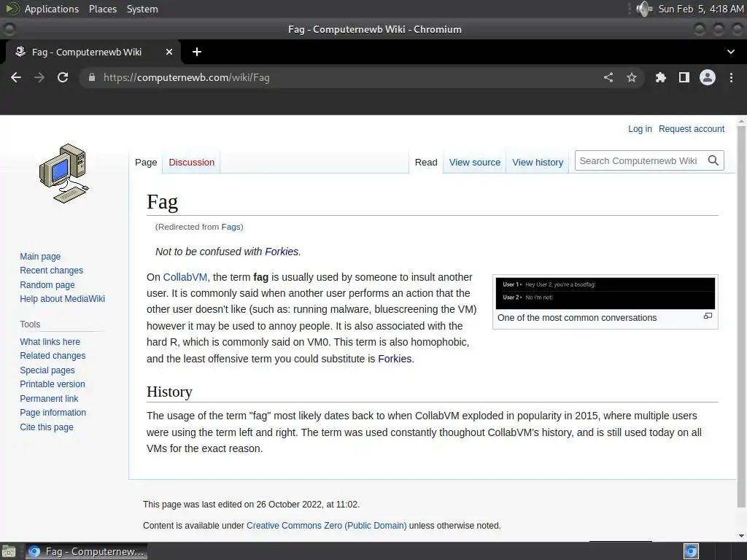Open Chromium three-dot menu
747x560 pixels.
click(x=731, y=77)
